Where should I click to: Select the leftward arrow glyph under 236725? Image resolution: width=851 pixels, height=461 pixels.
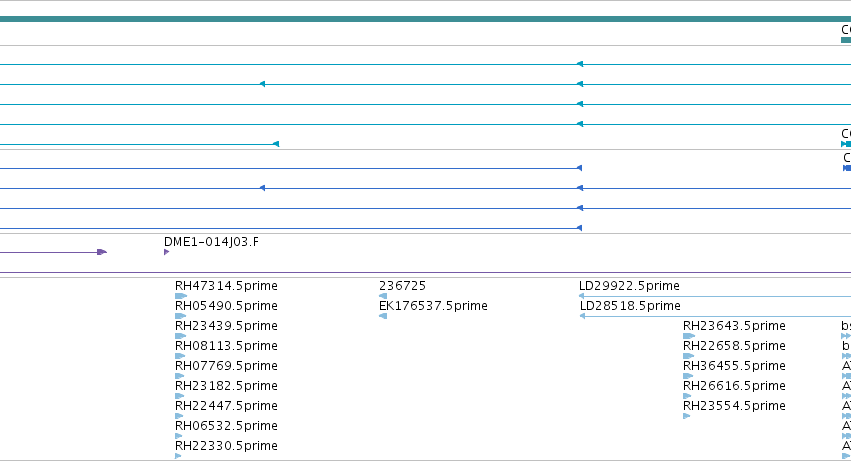pos(383,296)
